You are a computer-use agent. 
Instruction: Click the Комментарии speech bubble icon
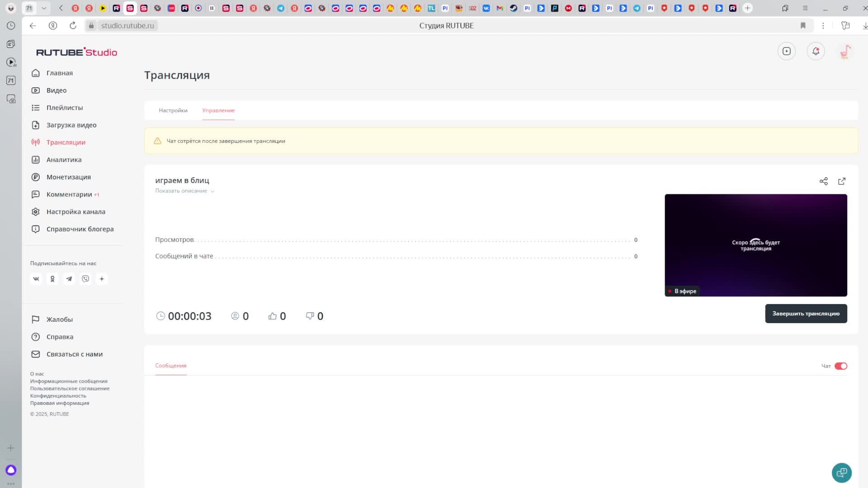(36, 194)
